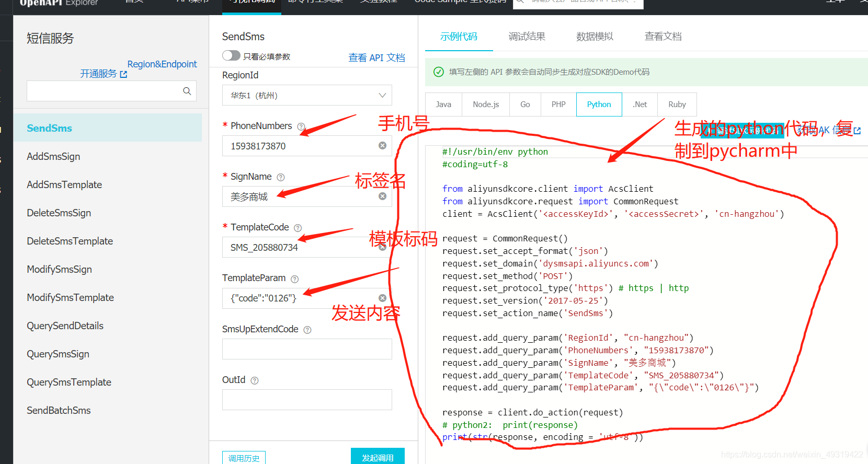Switch to the 查看文档 tab

[x=663, y=36]
